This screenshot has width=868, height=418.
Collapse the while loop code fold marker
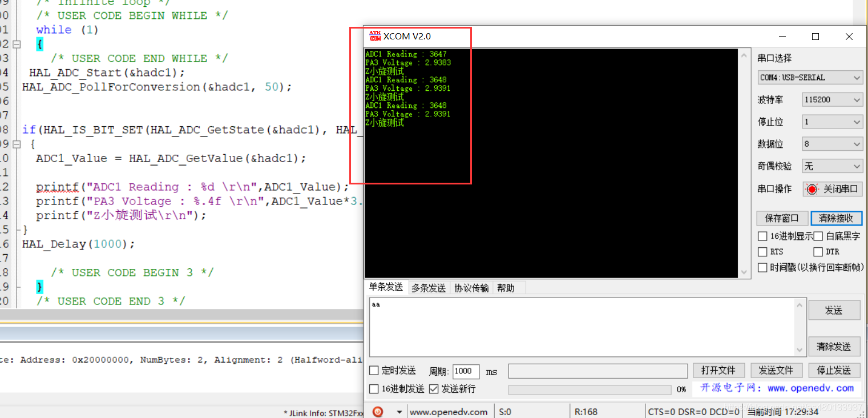17,44
